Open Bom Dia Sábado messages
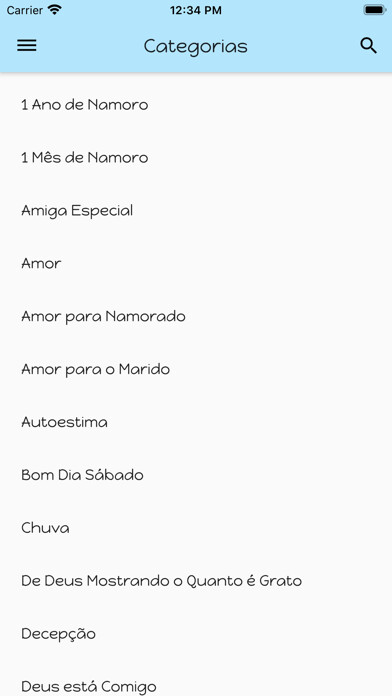The image size is (392, 696). (x=196, y=475)
